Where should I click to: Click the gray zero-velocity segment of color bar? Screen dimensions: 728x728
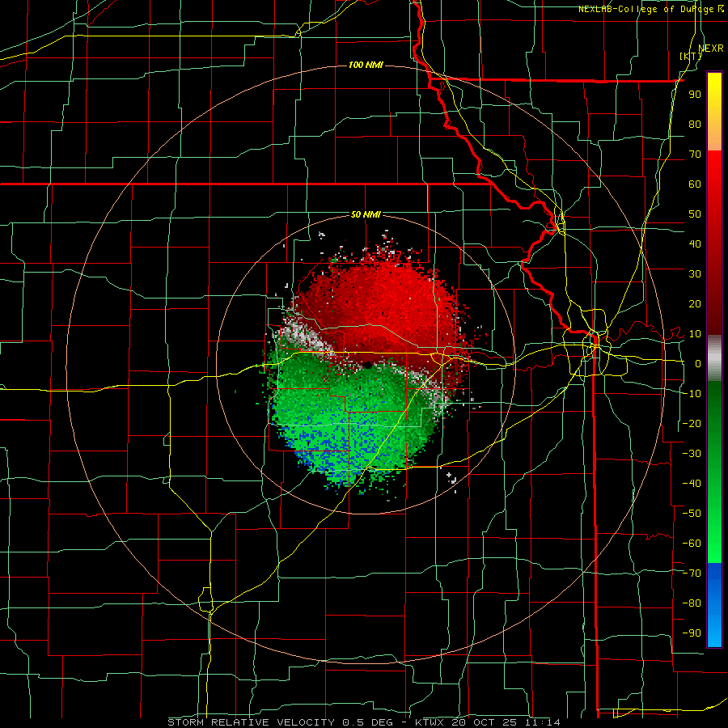[714, 358]
